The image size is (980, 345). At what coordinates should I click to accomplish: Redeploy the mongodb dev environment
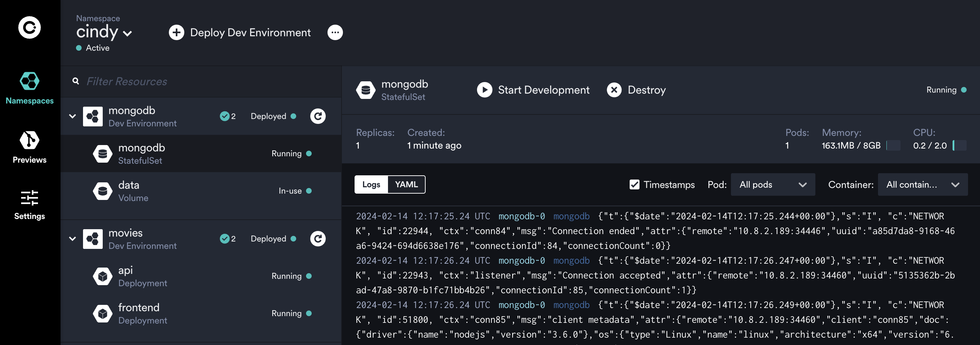[318, 116]
